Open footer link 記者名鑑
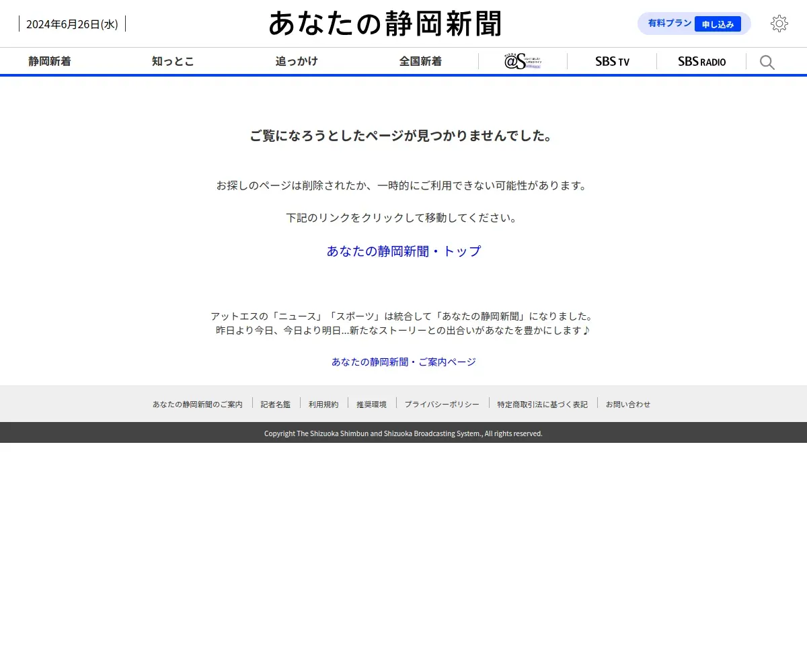Screen dimensions: 807x672 tap(276, 404)
